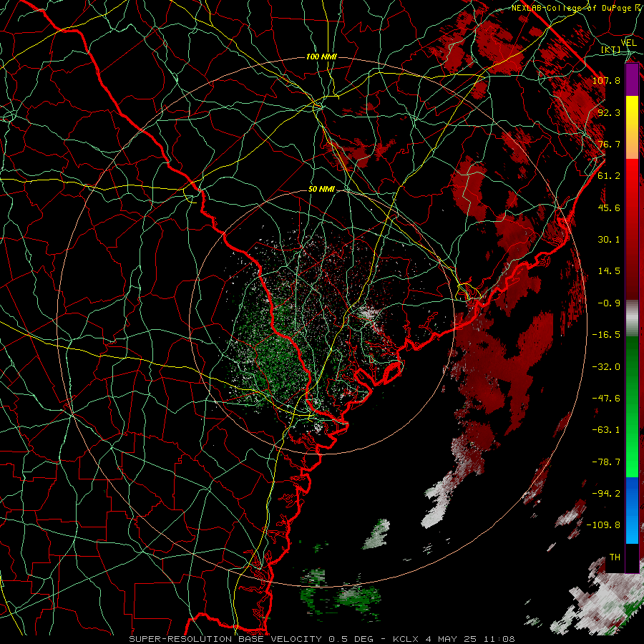The image size is (644, 644).
Task: Click the -16.5 legend value
Action: pos(606,335)
